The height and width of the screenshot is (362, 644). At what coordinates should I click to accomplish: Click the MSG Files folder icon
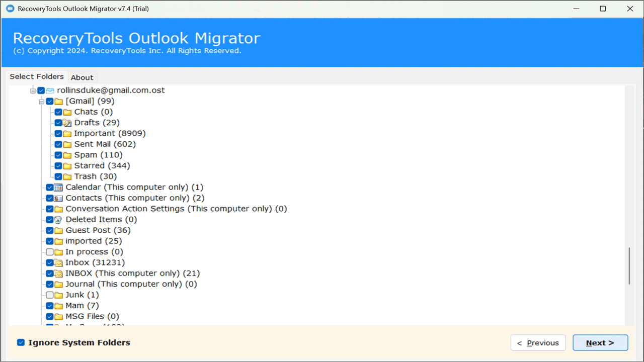[x=58, y=317]
